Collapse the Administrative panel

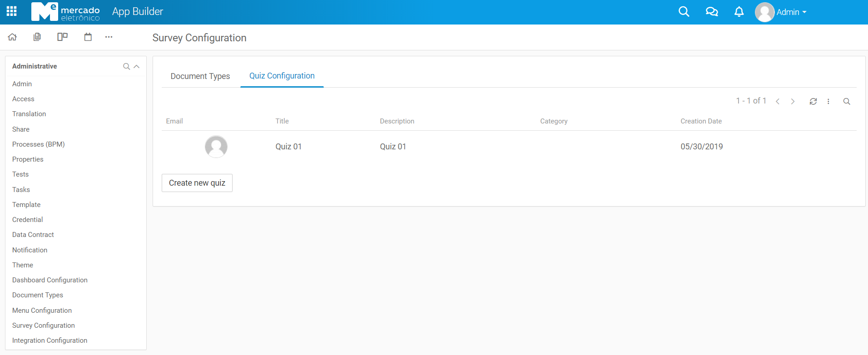137,67
